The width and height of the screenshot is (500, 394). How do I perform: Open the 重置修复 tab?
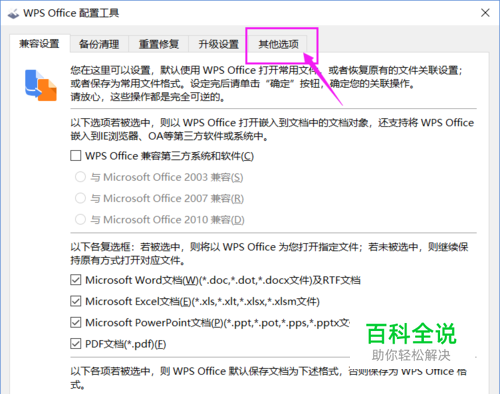point(159,44)
